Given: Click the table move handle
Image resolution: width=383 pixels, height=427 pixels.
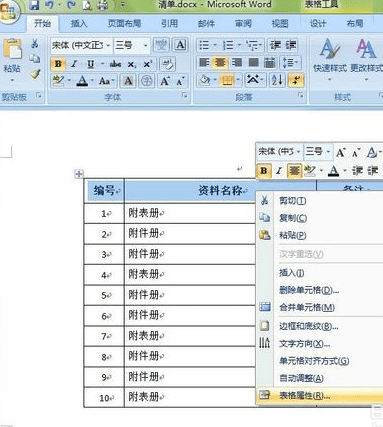Looking at the screenshot, I should click(79, 174).
